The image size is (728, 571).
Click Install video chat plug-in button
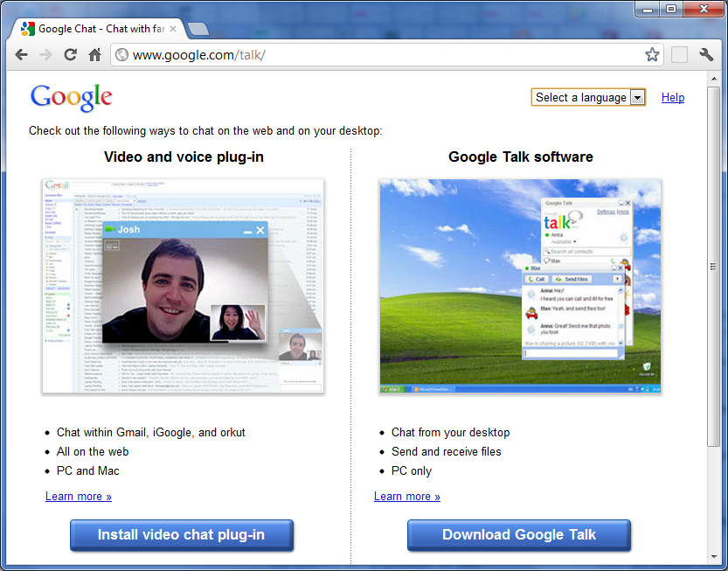coord(182,535)
